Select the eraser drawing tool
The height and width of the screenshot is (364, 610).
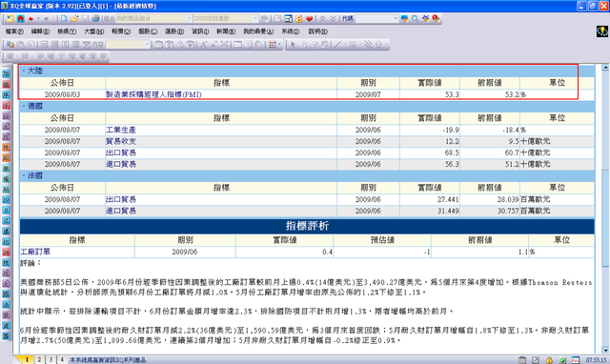[x=315, y=45]
